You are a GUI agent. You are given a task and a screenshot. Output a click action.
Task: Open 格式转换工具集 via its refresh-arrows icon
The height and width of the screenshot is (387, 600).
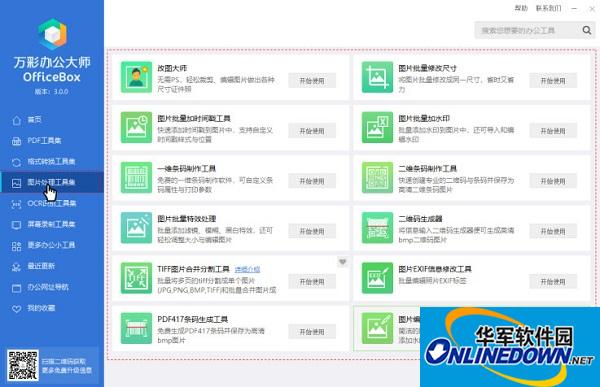pos(16,162)
